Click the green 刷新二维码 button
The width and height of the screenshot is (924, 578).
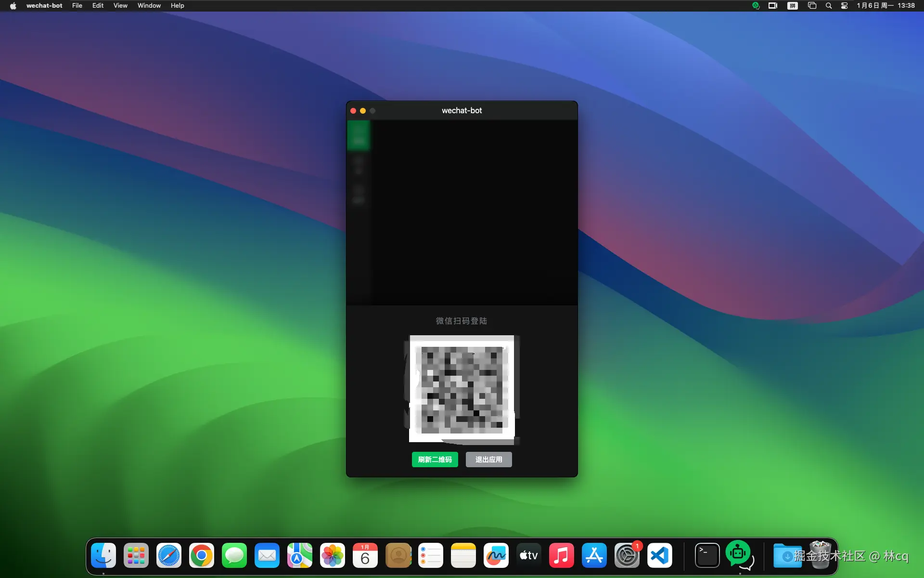point(435,460)
